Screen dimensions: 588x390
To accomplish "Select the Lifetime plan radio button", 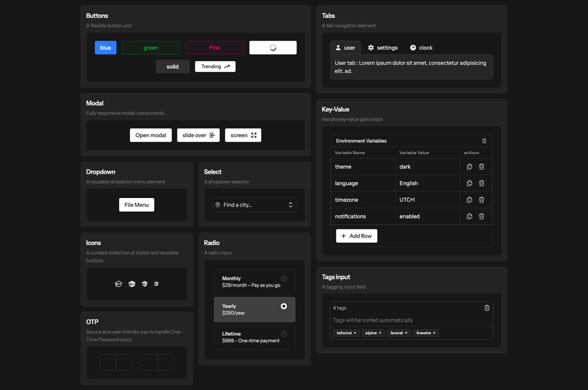I will pyautogui.click(x=283, y=334).
